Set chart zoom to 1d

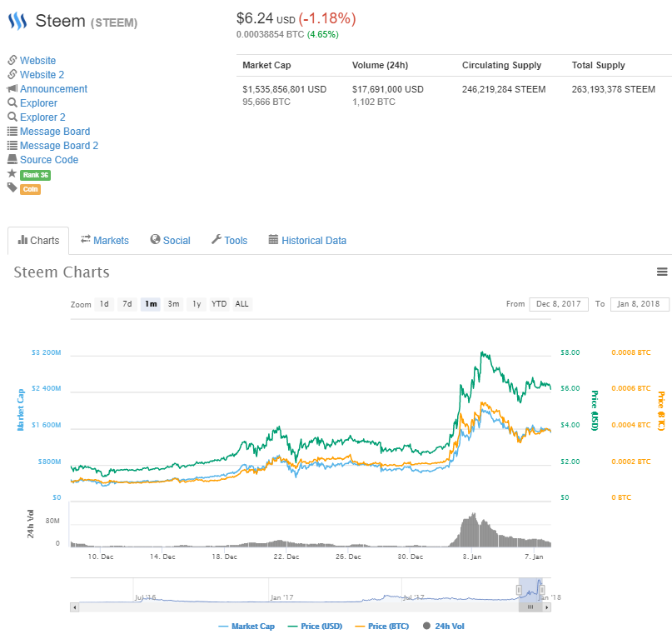[104, 304]
